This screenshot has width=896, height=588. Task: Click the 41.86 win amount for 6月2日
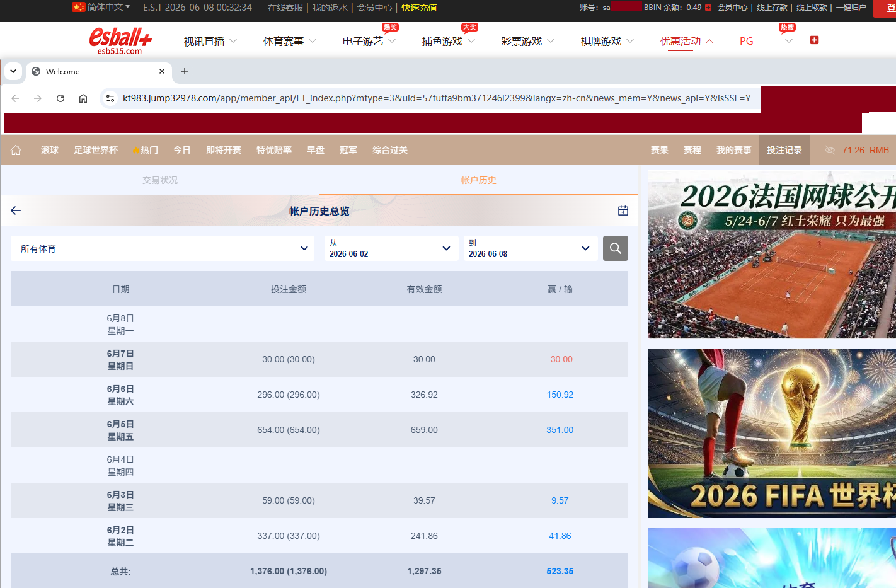click(560, 536)
